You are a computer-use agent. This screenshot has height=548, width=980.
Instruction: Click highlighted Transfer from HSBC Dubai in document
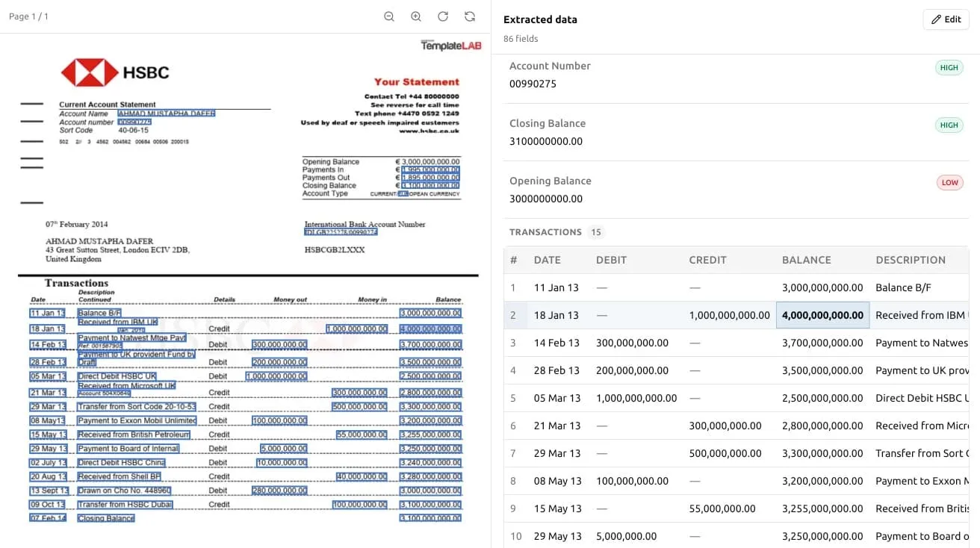[x=125, y=505]
